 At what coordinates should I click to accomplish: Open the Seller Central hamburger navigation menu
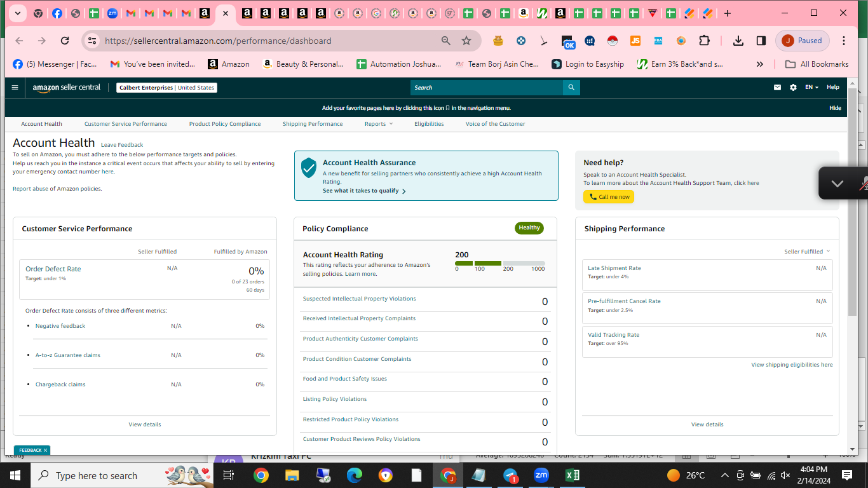[15, 87]
